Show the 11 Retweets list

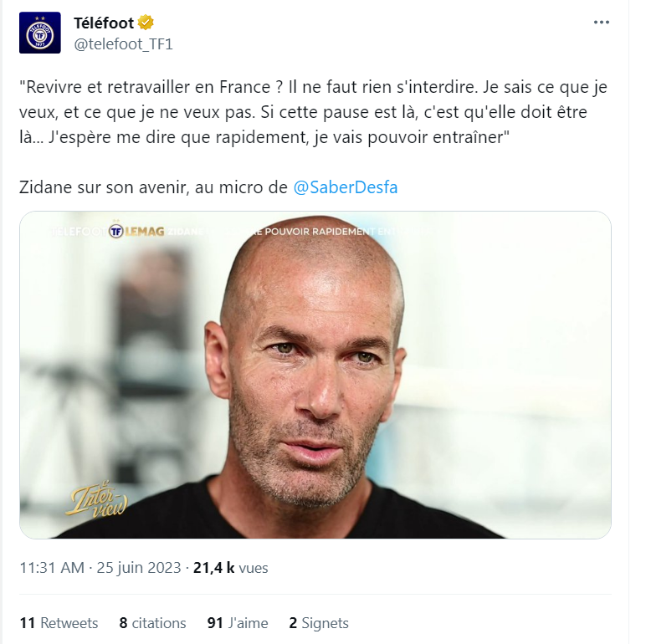coord(59,623)
